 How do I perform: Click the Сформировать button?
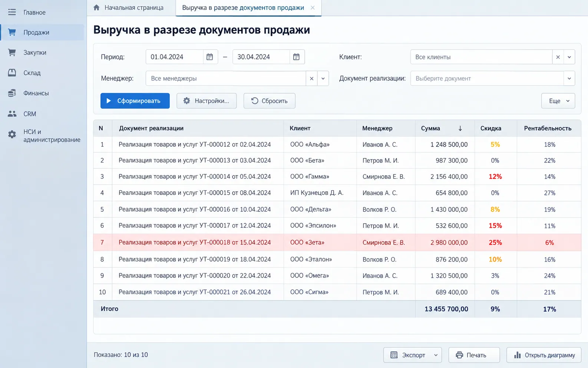click(x=135, y=101)
